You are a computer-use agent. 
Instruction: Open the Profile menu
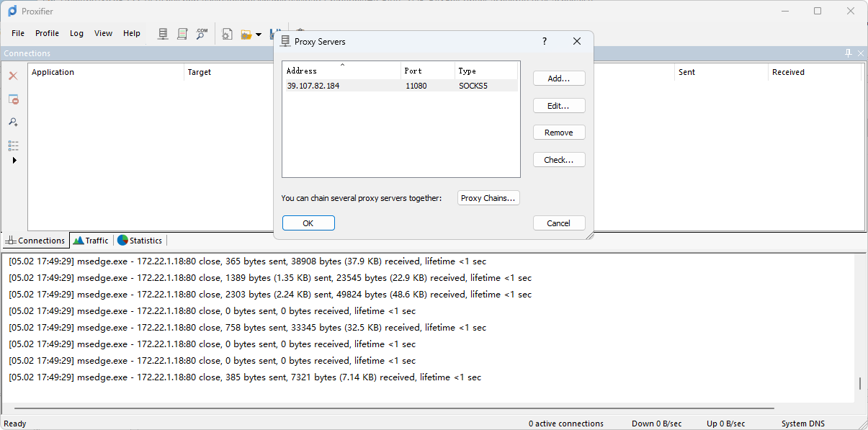tap(48, 33)
